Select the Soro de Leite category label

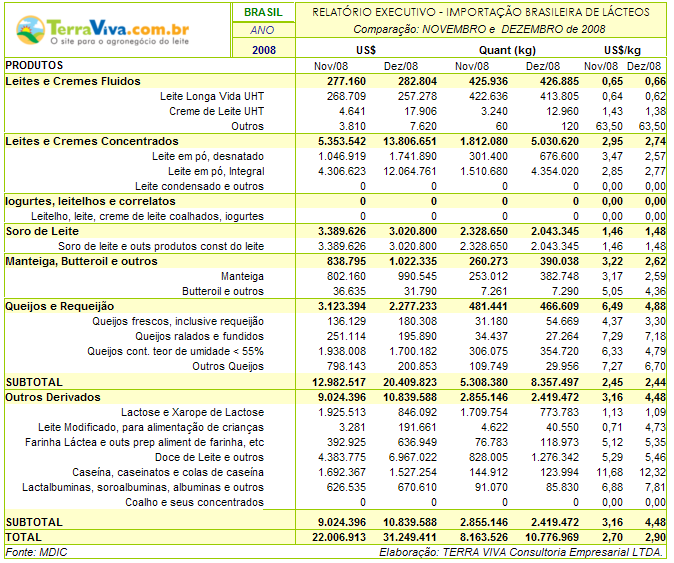[x=42, y=231]
